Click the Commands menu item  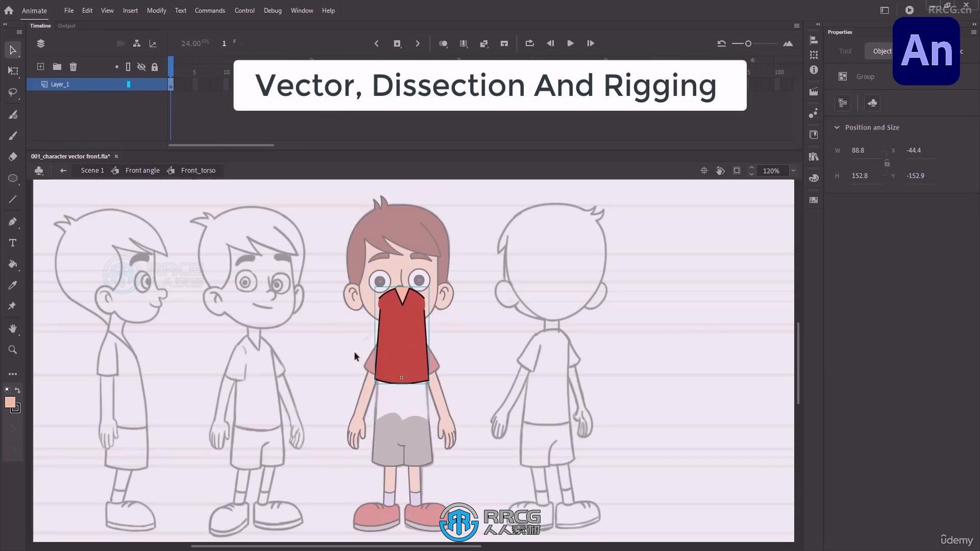point(209,10)
